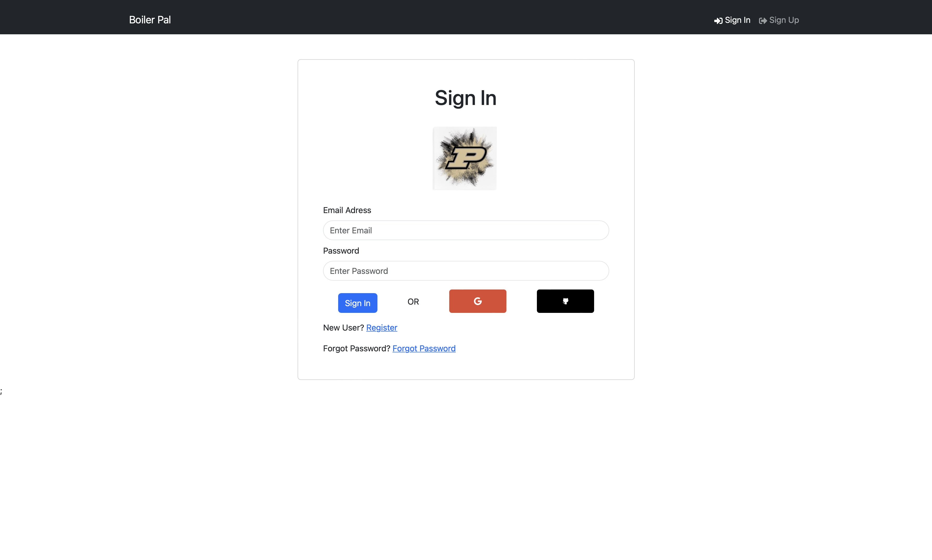Open the Forgot Password link

pyautogui.click(x=424, y=348)
